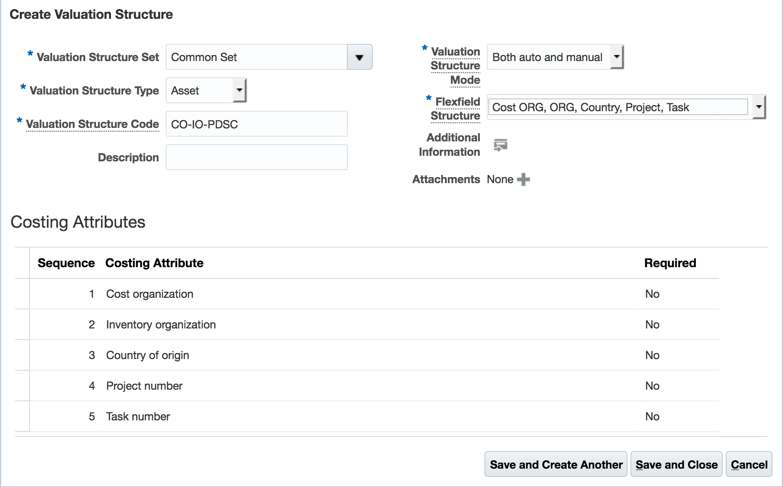Click the Valuation Structure Code field
The height and width of the screenshot is (487, 783).
click(x=257, y=124)
